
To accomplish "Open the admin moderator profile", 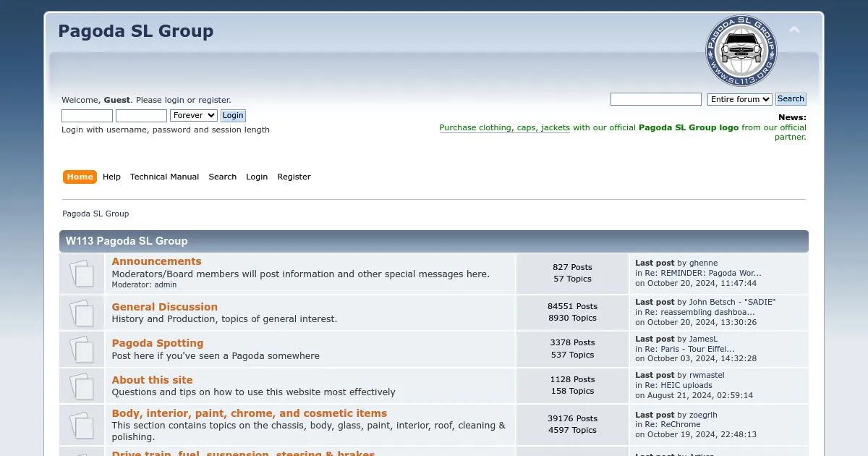I will [165, 285].
